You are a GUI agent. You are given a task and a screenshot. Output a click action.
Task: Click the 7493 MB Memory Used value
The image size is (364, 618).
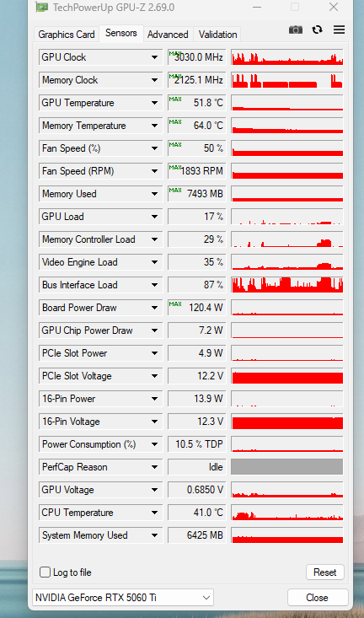[x=197, y=194]
